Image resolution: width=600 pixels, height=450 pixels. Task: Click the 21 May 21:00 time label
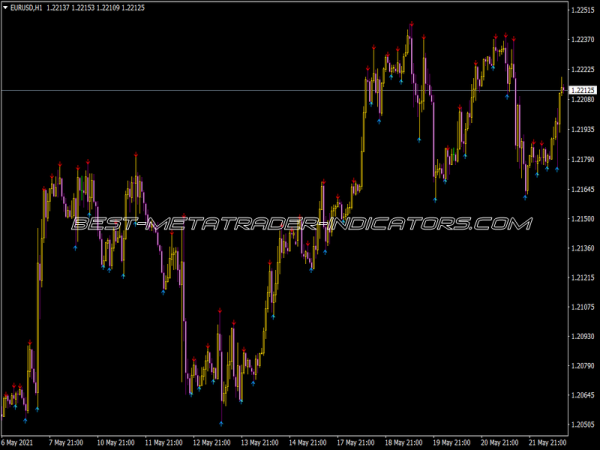click(x=546, y=441)
